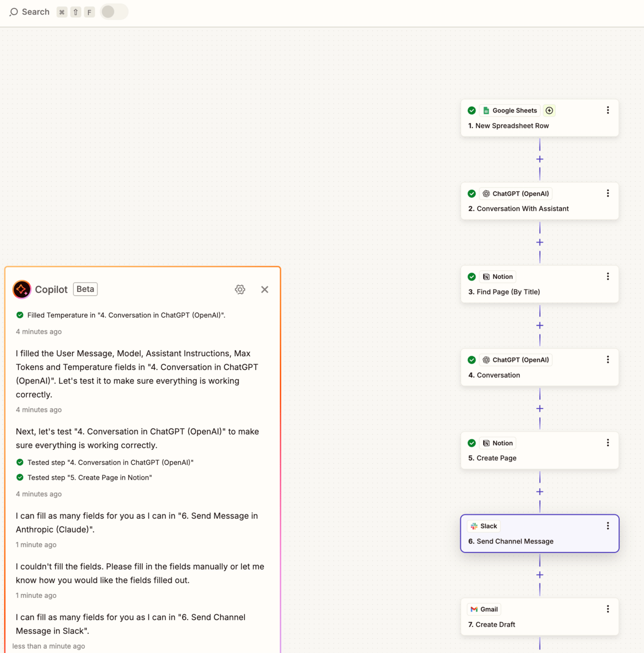Click the Command key shortcut badge
Image resolution: width=644 pixels, height=653 pixels.
coord(62,12)
